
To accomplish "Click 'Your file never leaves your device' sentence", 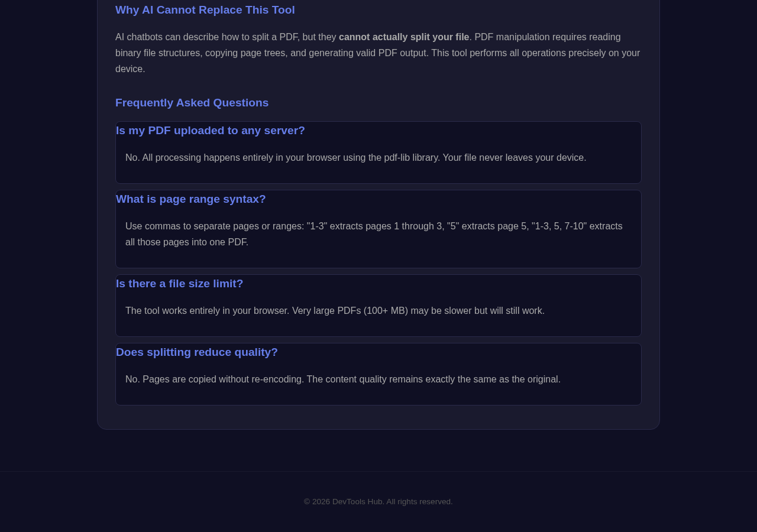I will point(515,158).
